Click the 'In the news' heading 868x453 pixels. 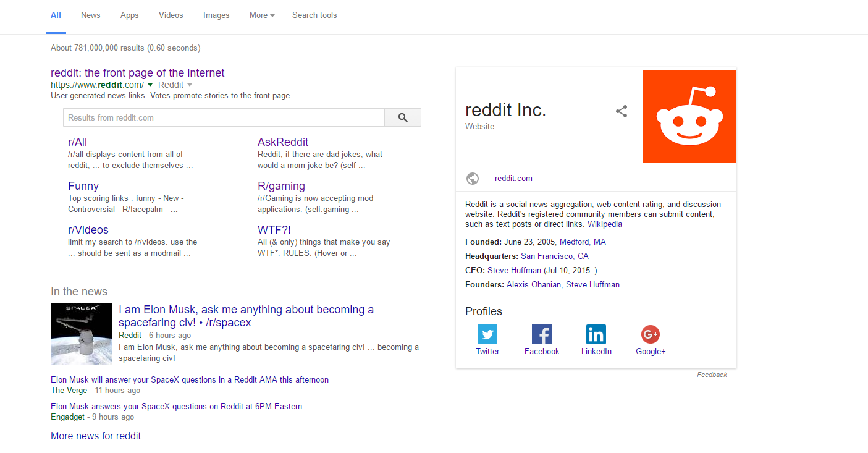pos(79,292)
